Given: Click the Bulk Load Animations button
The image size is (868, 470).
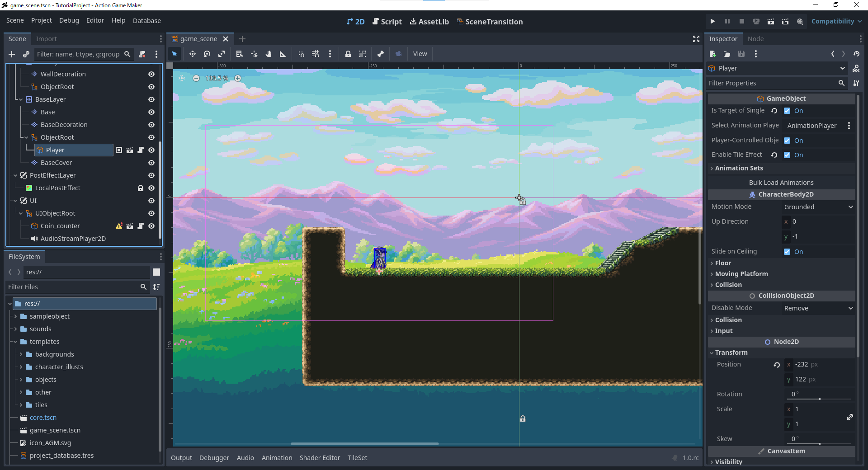Looking at the screenshot, I should 781,183.
